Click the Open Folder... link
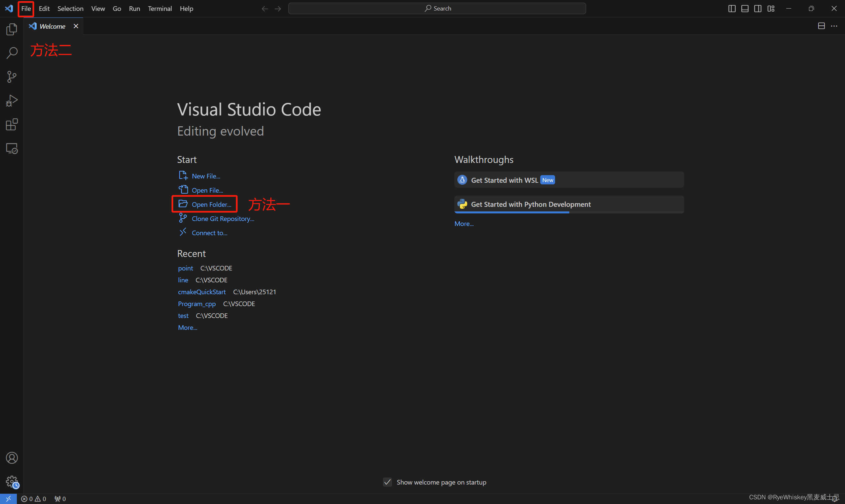The height and width of the screenshot is (504, 845). 211,205
